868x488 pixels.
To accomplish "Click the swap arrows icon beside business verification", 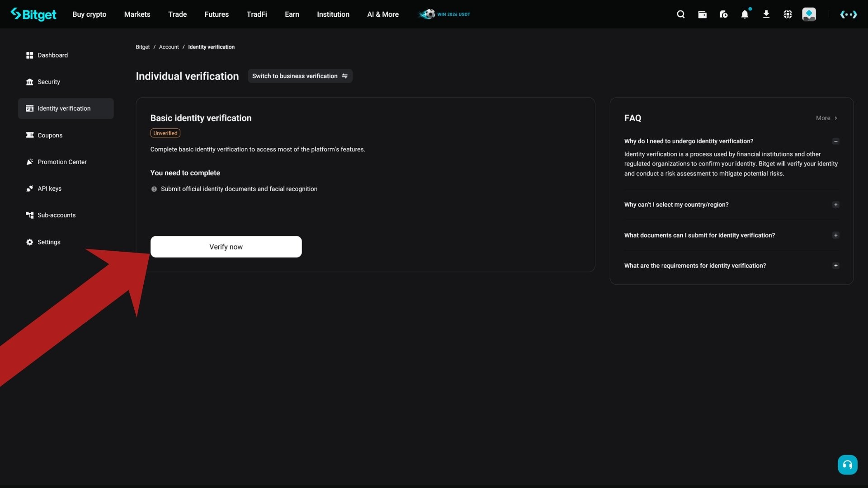I will pos(344,76).
